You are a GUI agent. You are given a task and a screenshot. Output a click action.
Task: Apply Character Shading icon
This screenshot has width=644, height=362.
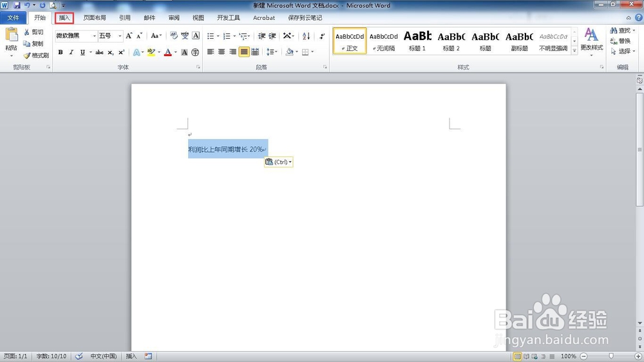[x=184, y=52]
